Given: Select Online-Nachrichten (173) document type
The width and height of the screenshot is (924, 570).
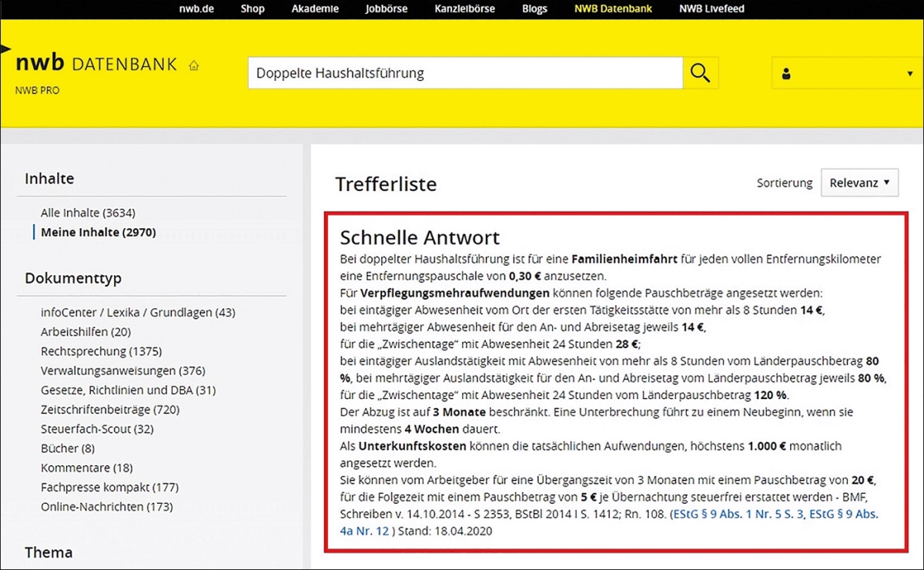Looking at the screenshot, I should [106, 506].
